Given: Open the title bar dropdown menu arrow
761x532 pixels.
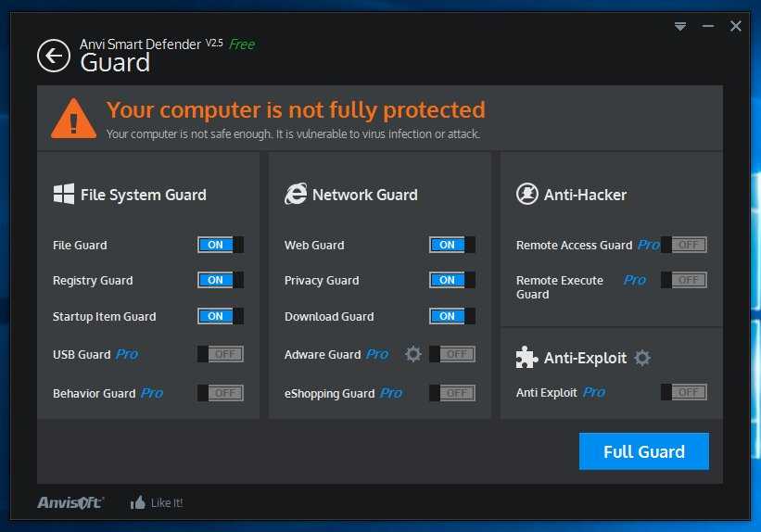Looking at the screenshot, I should click(680, 27).
